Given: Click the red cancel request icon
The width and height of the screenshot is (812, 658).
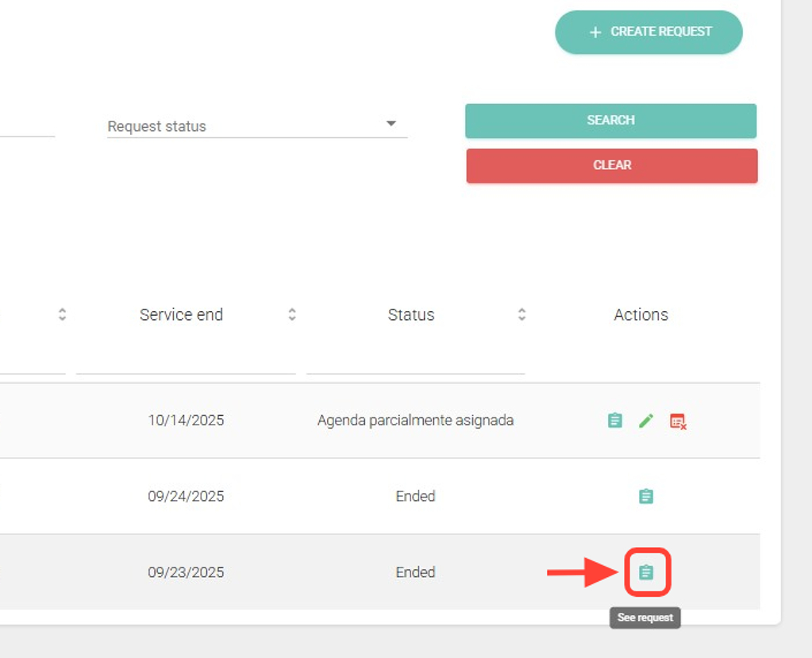Looking at the screenshot, I should [x=678, y=421].
